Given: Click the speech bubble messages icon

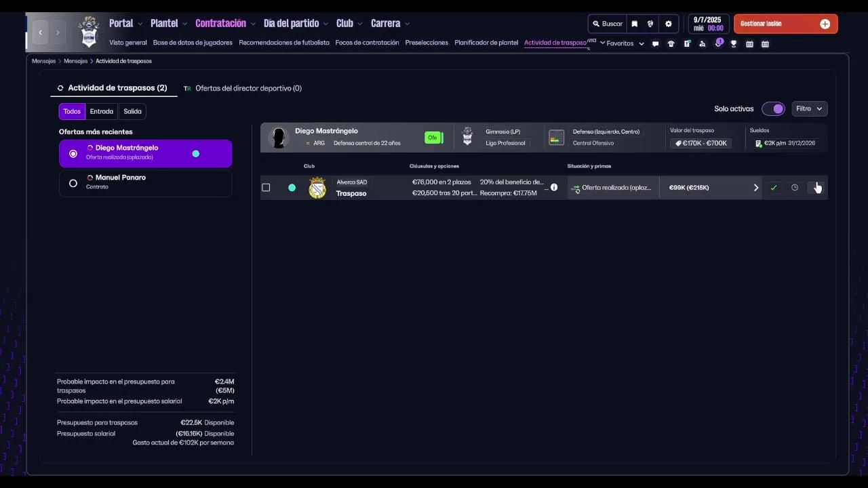Looking at the screenshot, I should point(655,44).
